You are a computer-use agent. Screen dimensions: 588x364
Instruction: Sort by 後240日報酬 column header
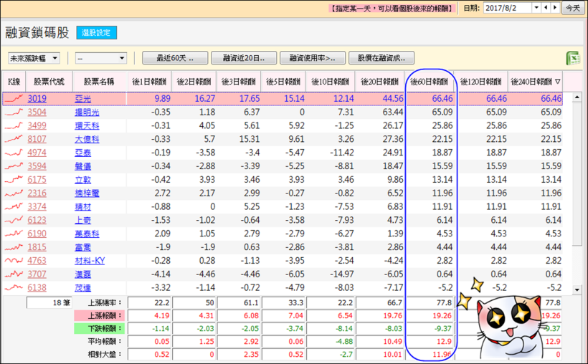[x=536, y=82]
